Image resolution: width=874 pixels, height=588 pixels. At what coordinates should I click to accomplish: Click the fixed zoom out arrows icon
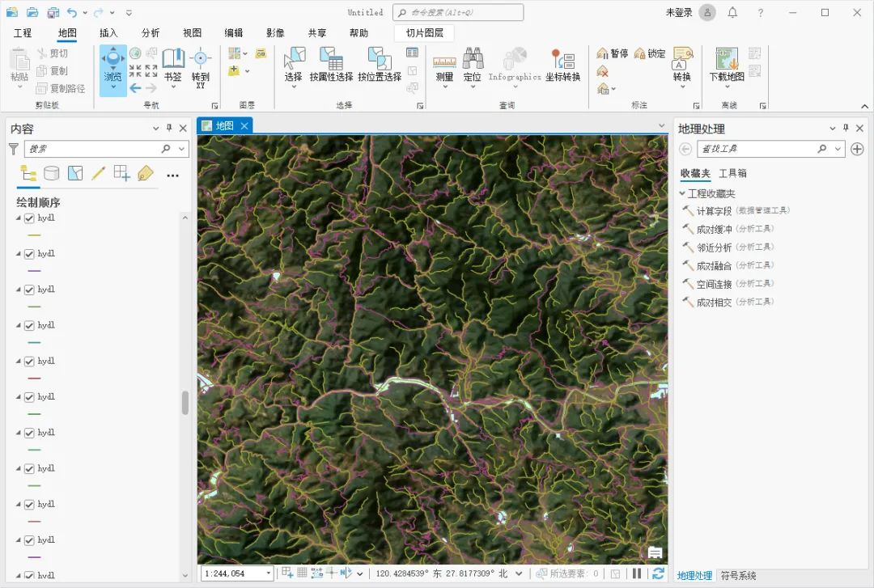151,71
